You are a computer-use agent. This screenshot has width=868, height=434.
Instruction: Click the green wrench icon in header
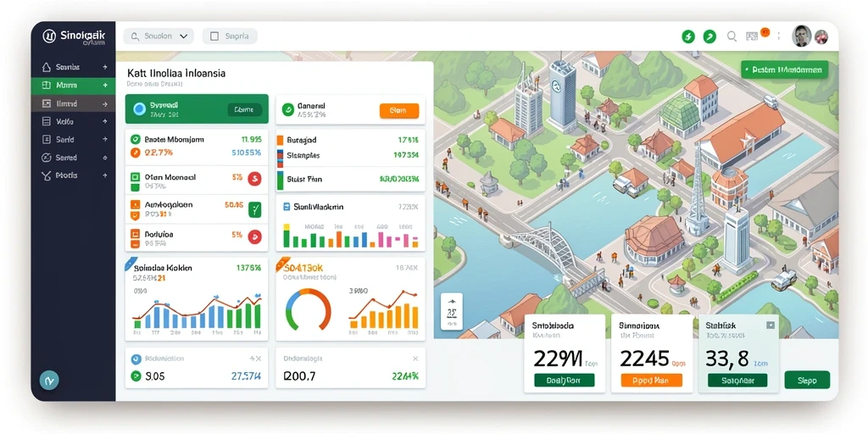(x=709, y=37)
